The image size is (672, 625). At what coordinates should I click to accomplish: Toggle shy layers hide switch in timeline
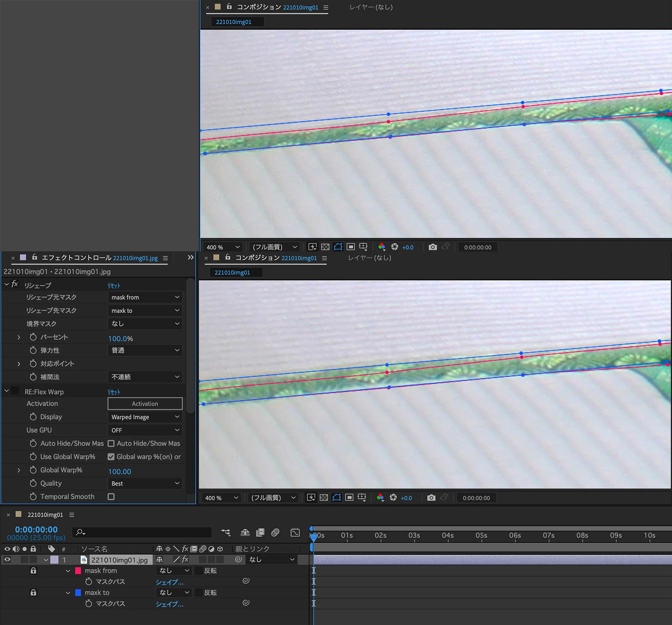click(245, 533)
